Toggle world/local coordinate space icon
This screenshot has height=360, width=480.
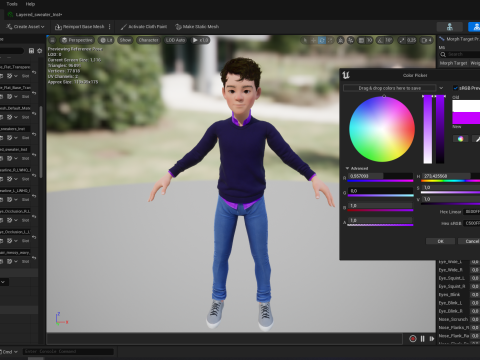pos(340,40)
